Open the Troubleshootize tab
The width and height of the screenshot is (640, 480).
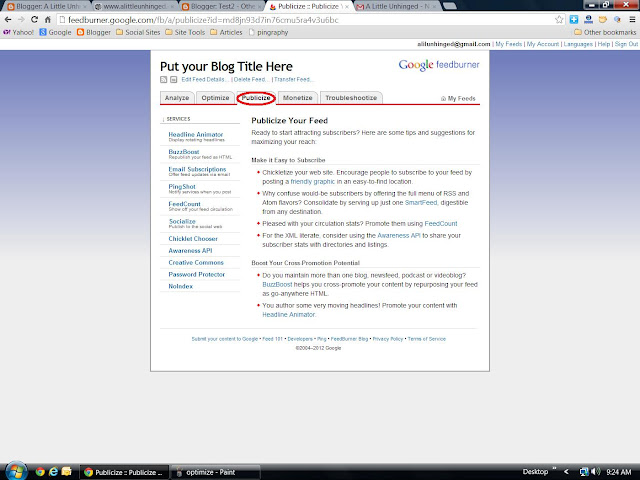(x=351, y=98)
